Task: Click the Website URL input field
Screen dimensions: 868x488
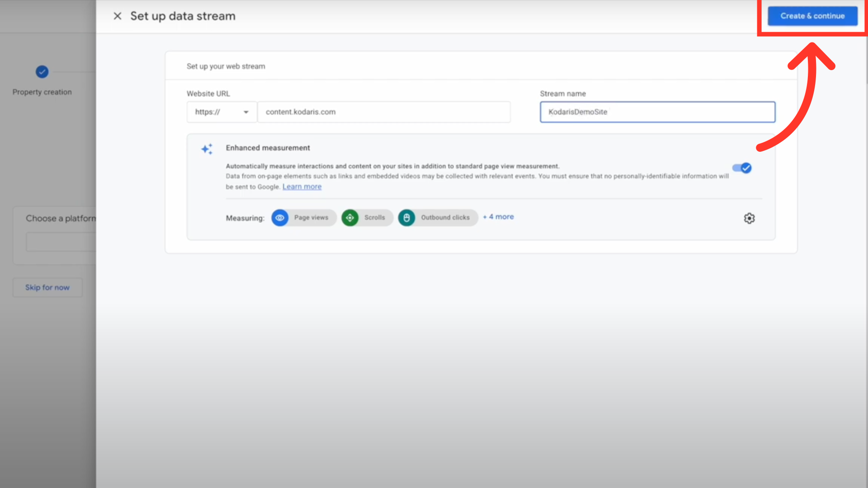Action: [x=383, y=112]
